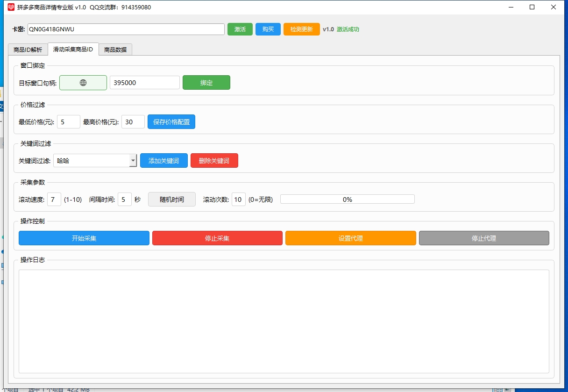Focus the window handle field showing 395000
Viewport: 568px width, 392px height.
pyautogui.click(x=145, y=83)
